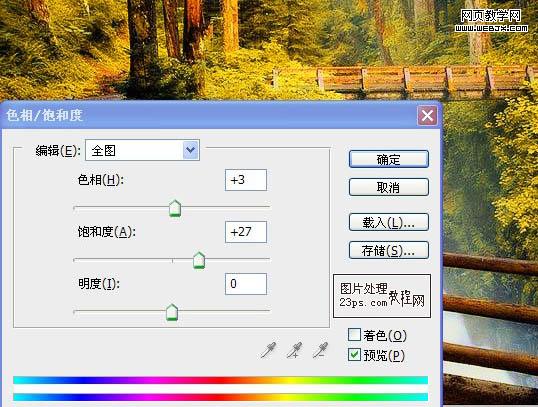
Task: Click the 存储(S)... button
Action: click(389, 251)
